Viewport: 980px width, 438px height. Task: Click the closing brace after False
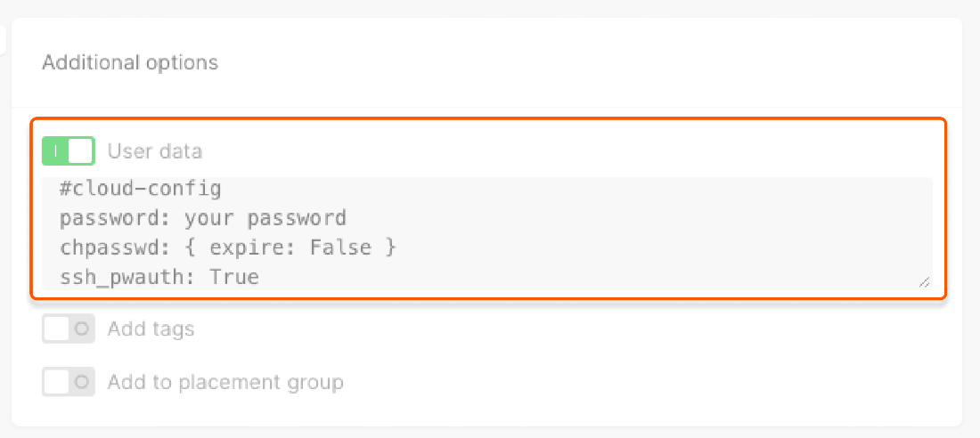390,247
